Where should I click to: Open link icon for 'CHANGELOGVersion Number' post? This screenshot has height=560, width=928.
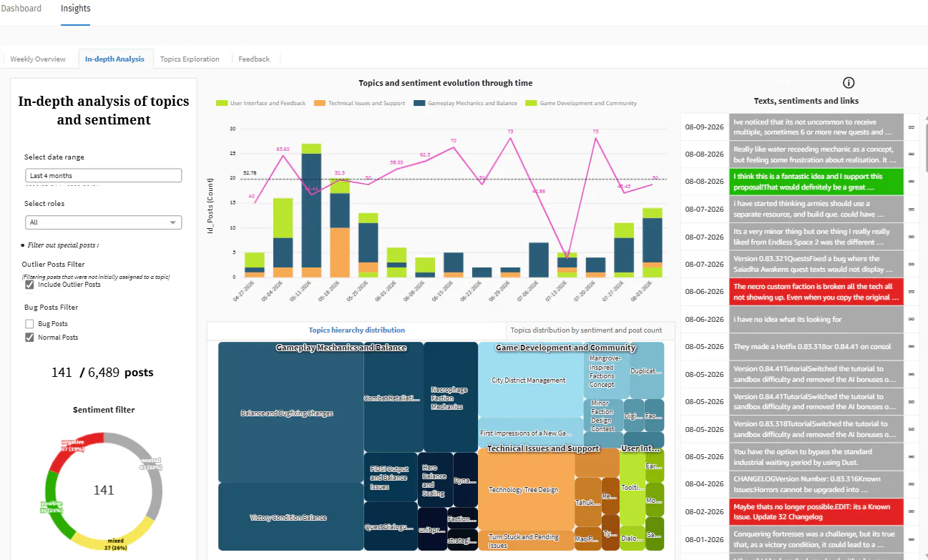(911, 484)
